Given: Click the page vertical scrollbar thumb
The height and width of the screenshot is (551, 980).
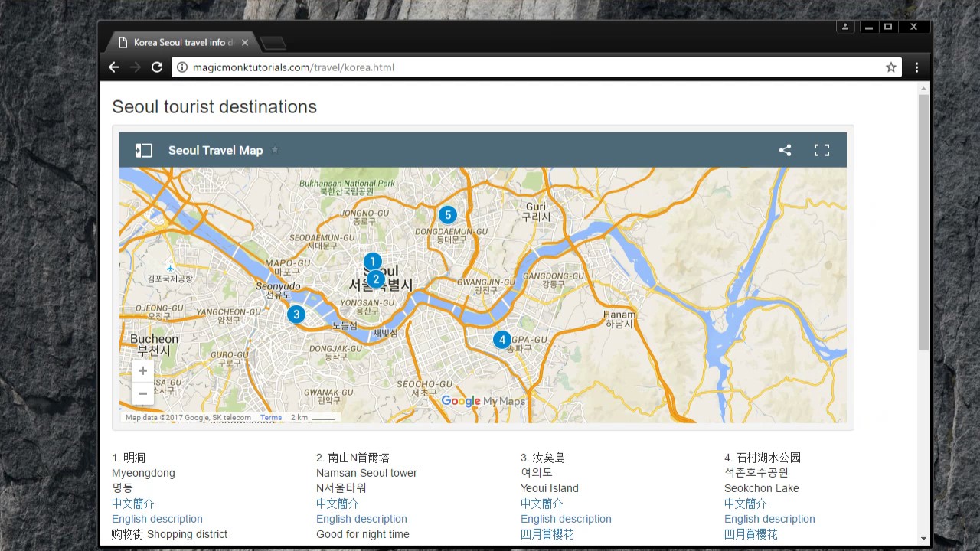Looking at the screenshot, I should (x=923, y=222).
